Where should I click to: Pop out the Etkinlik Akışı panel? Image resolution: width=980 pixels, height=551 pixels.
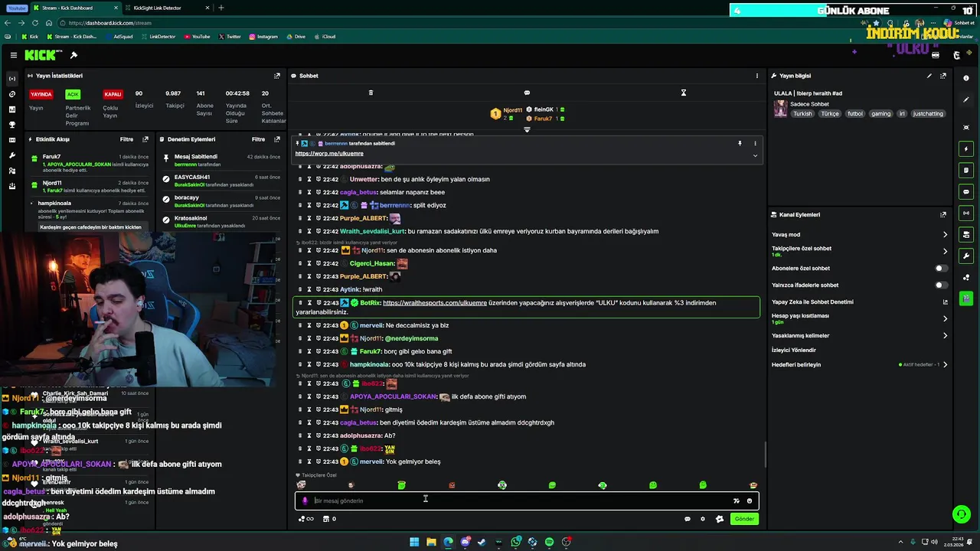coord(145,139)
